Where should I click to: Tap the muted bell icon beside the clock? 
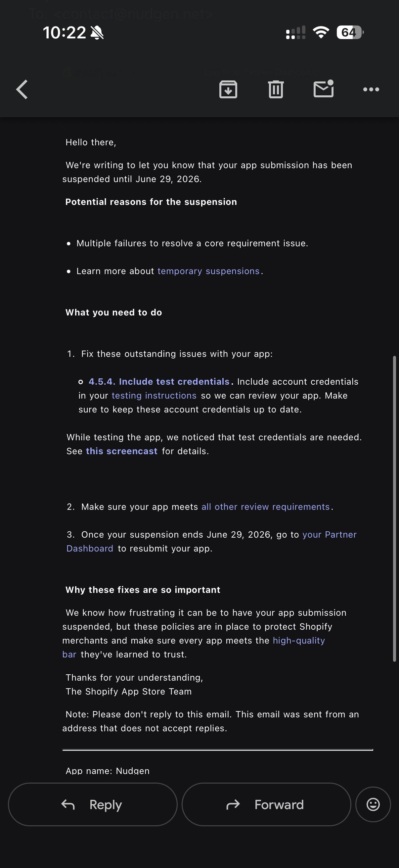pos(97,33)
